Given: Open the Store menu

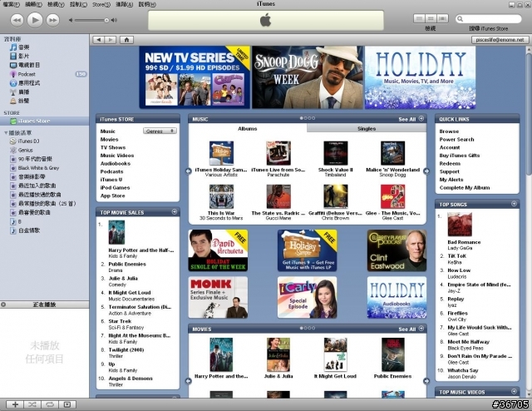Looking at the screenshot, I should click(101, 4).
